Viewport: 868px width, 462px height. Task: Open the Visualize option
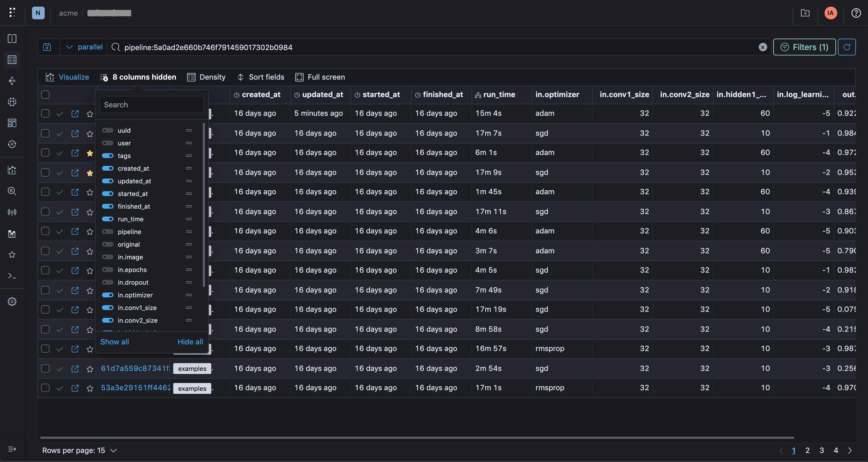[x=67, y=77]
